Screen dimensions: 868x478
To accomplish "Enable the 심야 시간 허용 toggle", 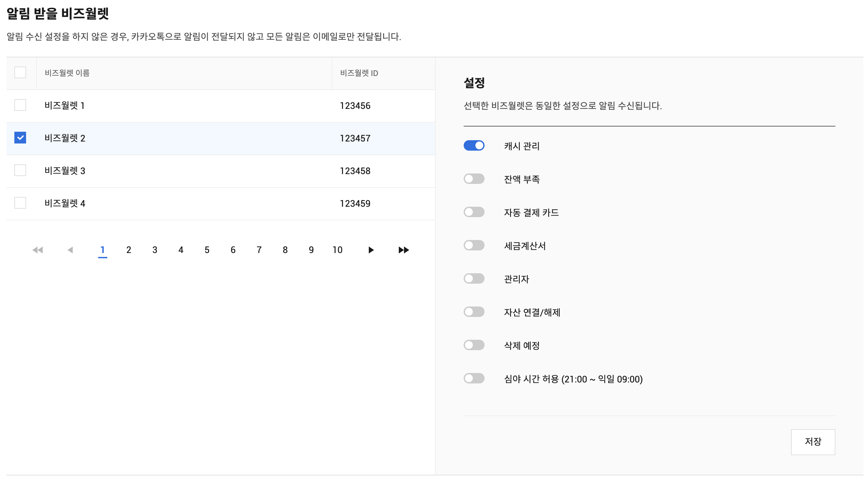I will [x=474, y=379].
